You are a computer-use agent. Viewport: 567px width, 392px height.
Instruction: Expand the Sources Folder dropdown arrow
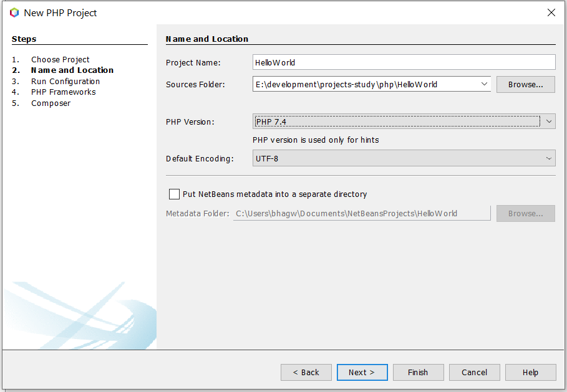(484, 84)
